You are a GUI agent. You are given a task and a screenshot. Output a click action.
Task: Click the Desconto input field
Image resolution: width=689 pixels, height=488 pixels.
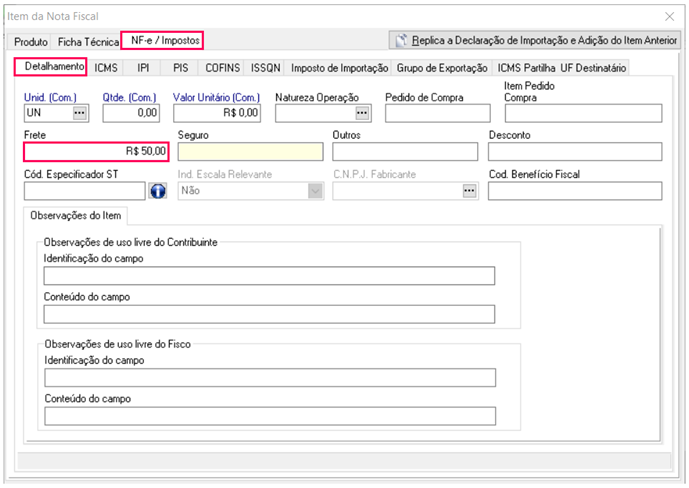[x=575, y=152]
